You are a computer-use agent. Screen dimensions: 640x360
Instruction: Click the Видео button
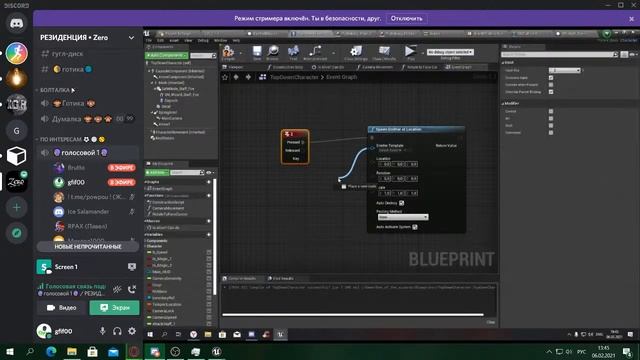pos(62,308)
